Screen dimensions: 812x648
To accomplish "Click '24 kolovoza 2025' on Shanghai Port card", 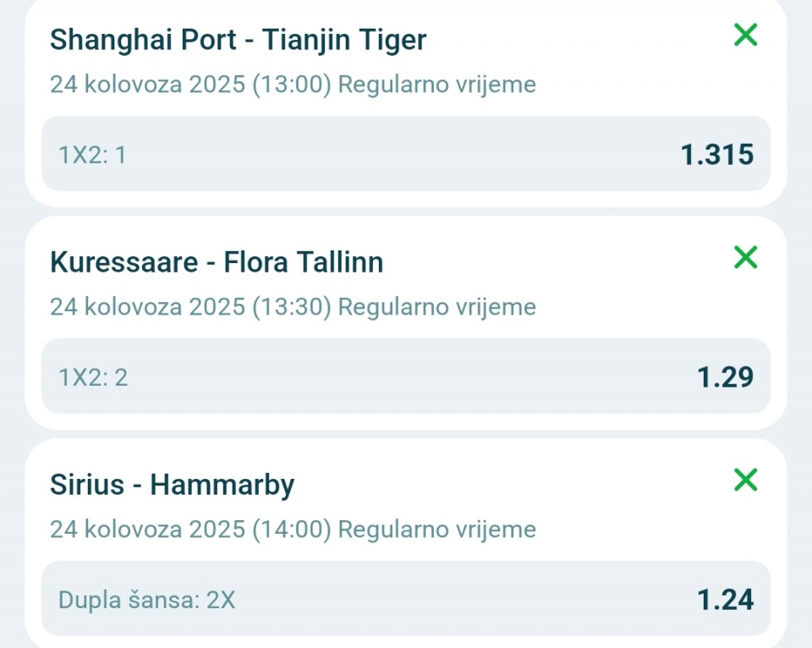I will [x=146, y=85].
